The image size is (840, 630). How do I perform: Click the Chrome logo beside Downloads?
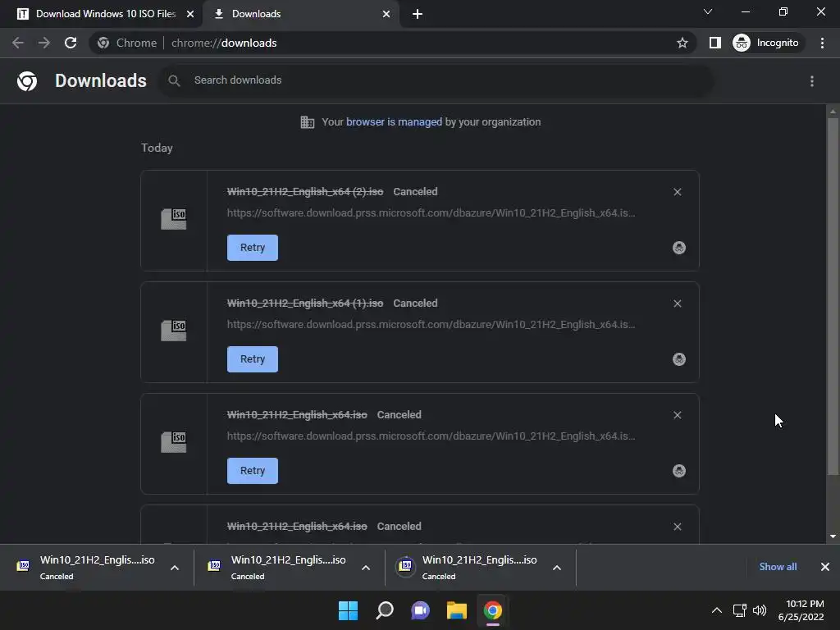(x=27, y=81)
